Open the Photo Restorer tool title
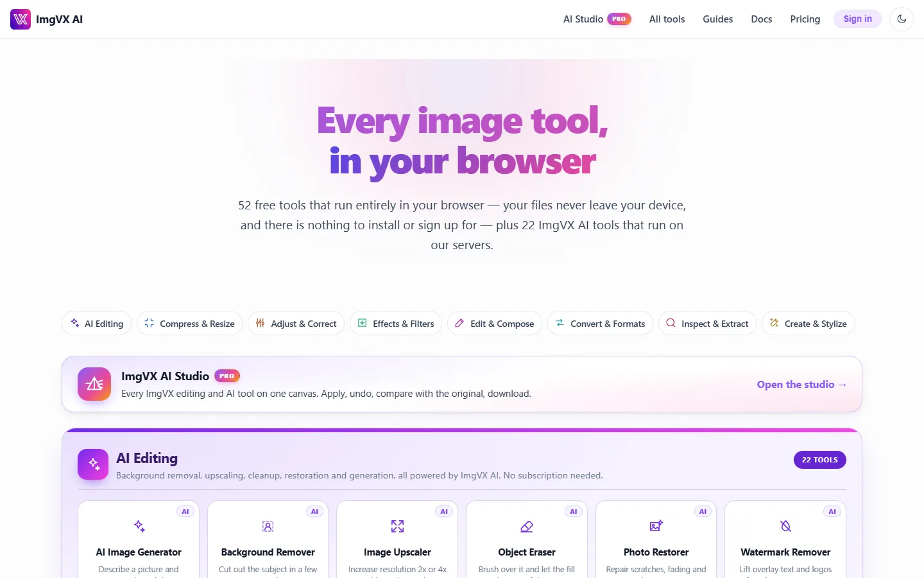 [x=656, y=552]
